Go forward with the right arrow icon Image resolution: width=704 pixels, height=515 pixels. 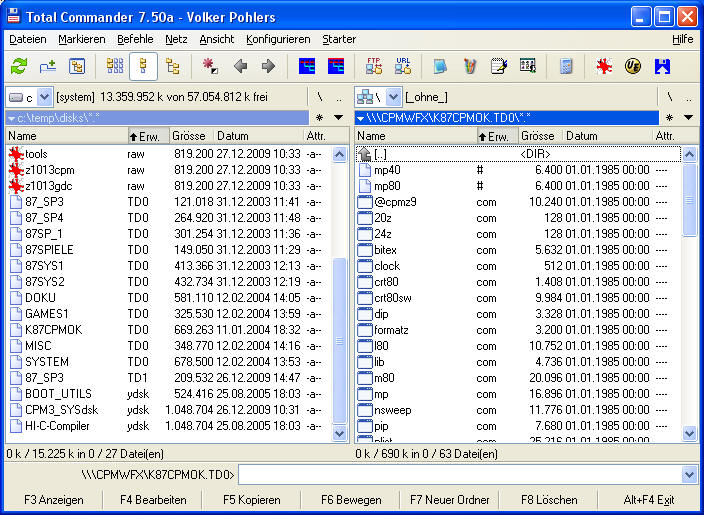(x=268, y=66)
